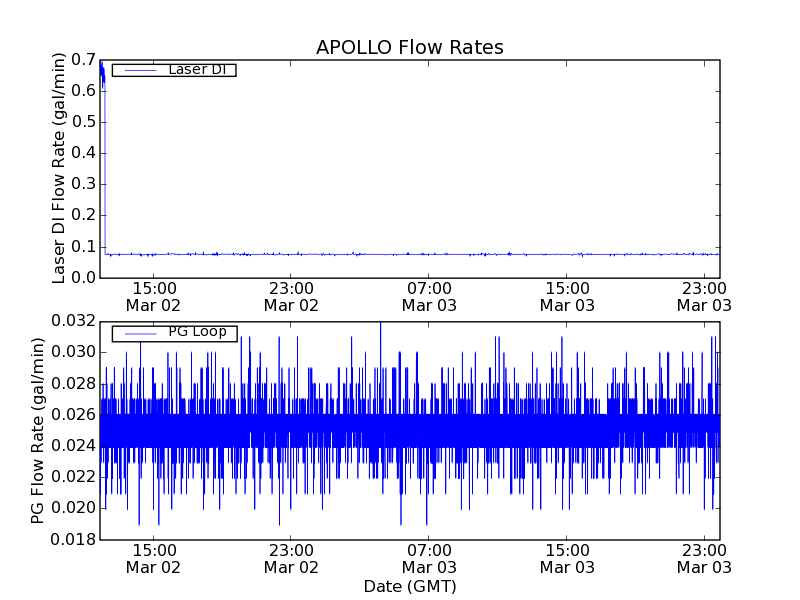
Task: Click the 15:00 Mar 03 tick under lower plot
Action: 566,558
